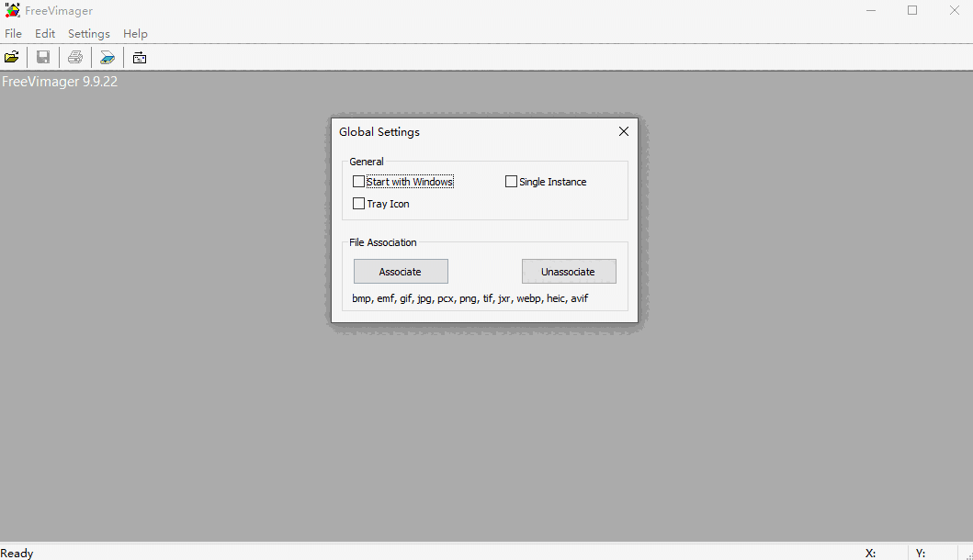Click the X: coordinate status field
This screenshot has height=560, width=973.
point(871,554)
